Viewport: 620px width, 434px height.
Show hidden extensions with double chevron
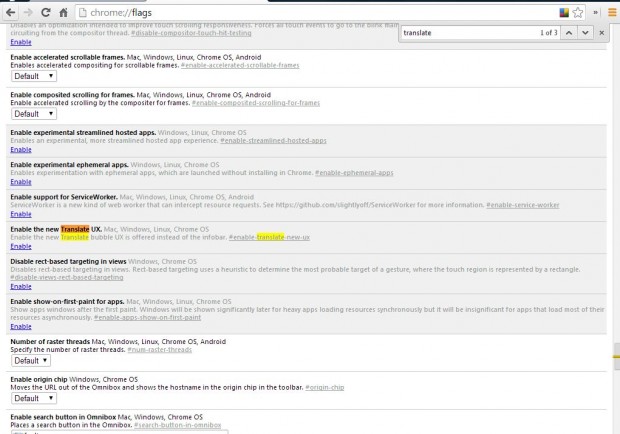[595, 13]
